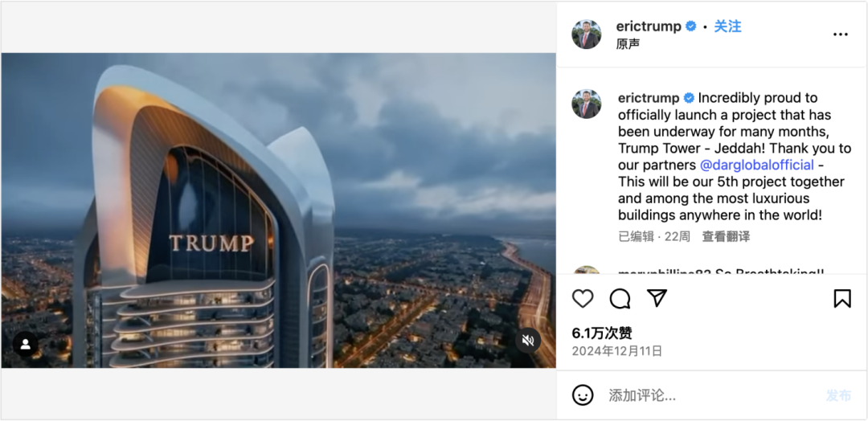Click 查看翻译 to see translation
Screen dimensions: 868x421
(x=726, y=237)
